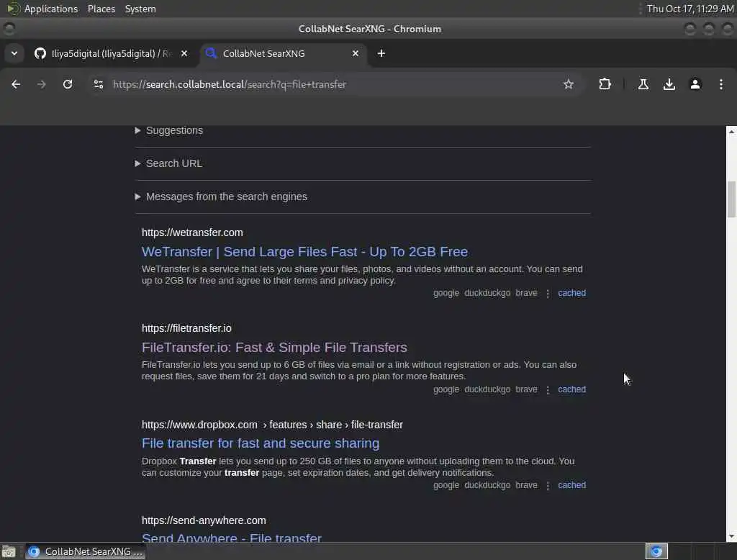Click duckduckgo label on FileTransfer.io result

487,389
